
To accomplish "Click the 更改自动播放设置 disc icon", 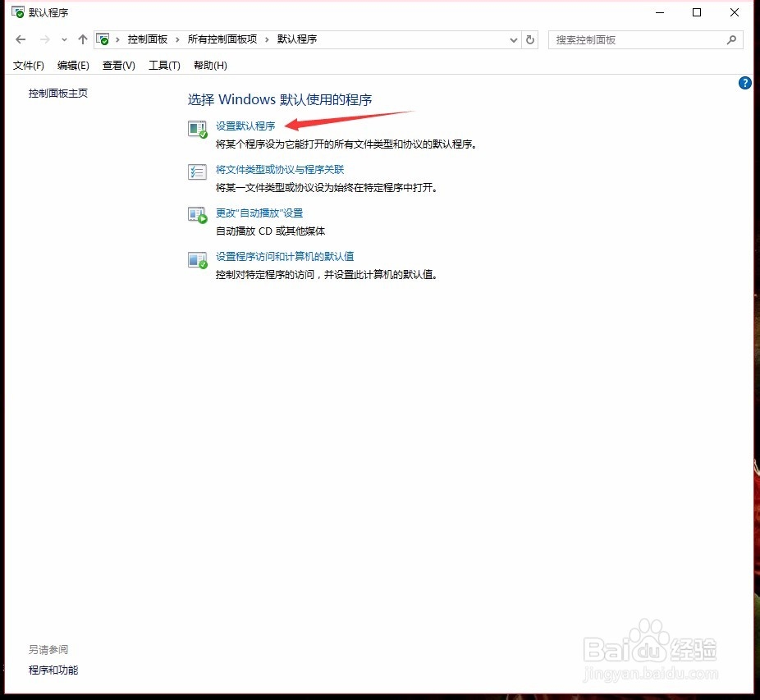I will click(x=197, y=215).
